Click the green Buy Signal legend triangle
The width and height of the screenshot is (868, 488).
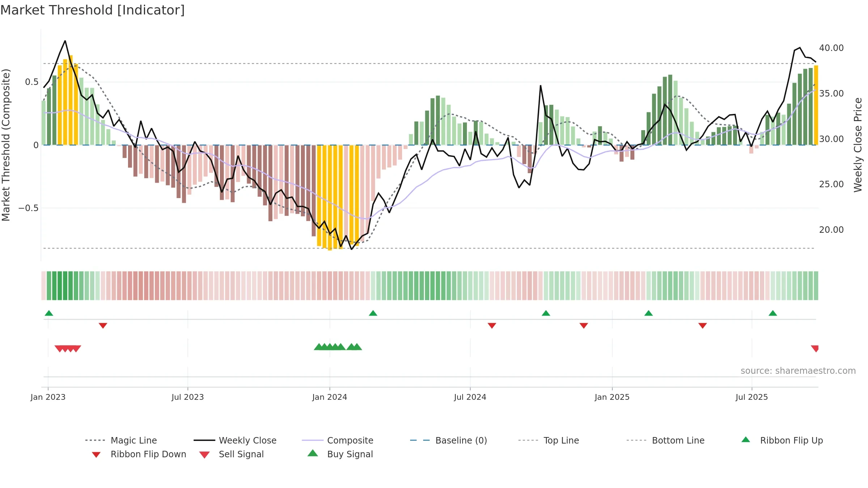[x=312, y=453]
